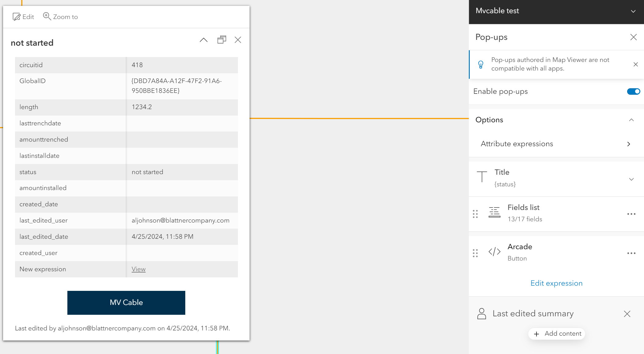This screenshot has height=354, width=644.
Task: Click the MV Cable button
Action: point(126,303)
